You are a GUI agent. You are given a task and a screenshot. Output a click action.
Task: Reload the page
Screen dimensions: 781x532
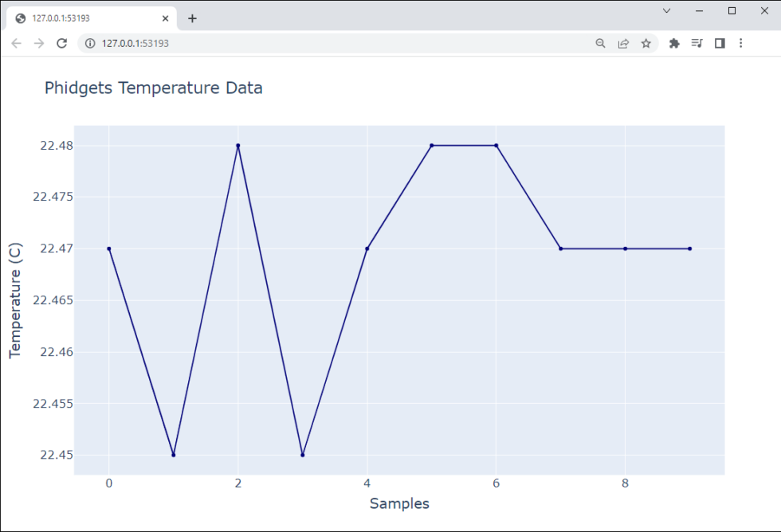(x=61, y=44)
